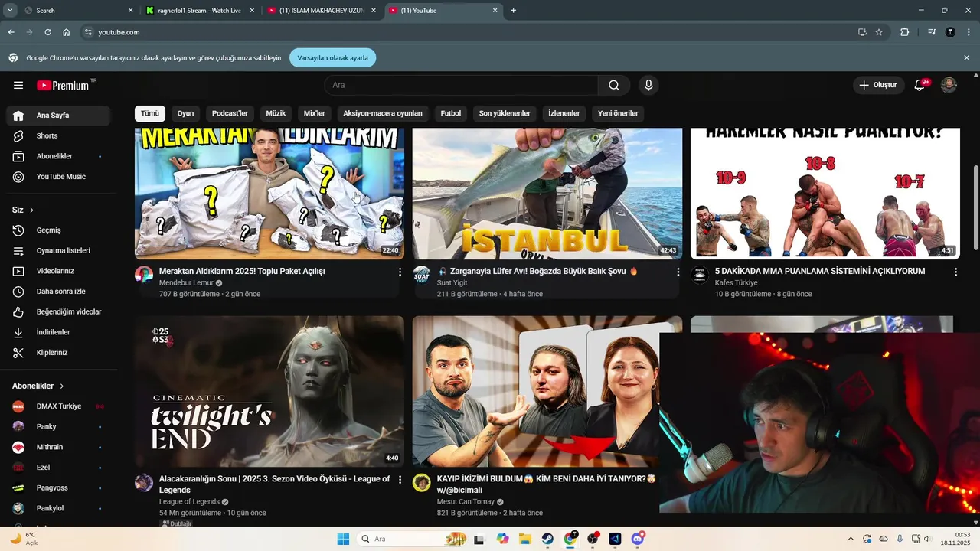
Task: Click the YouTube Ara search field
Action: click(x=461, y=85)
